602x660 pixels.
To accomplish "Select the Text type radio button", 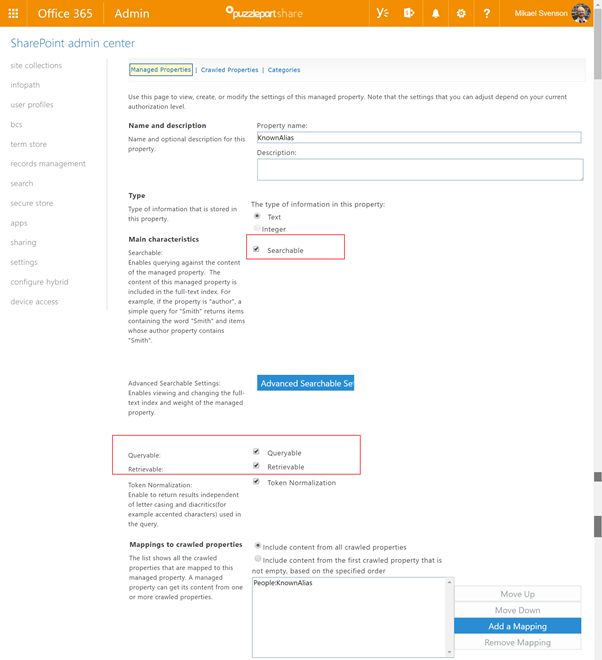I will pos(257,216).
